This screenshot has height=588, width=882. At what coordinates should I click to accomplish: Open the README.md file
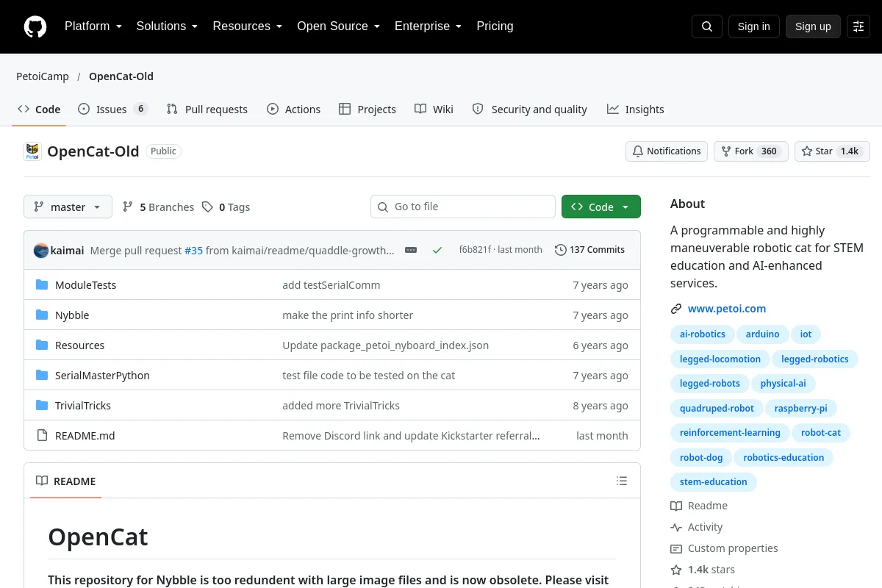[x=85, y=436]
